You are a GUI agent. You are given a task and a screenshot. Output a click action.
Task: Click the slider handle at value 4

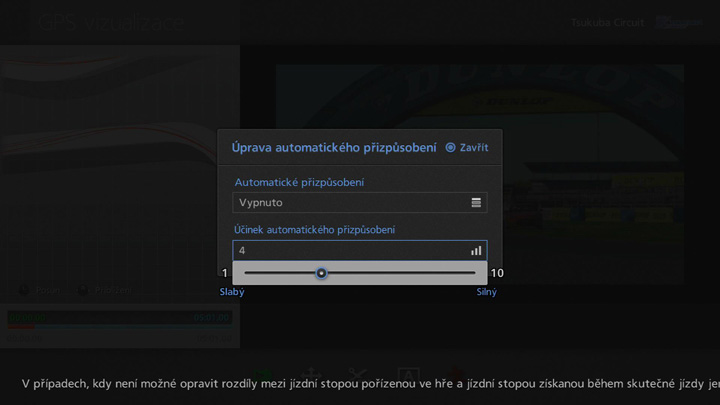[x=321, y=273]
